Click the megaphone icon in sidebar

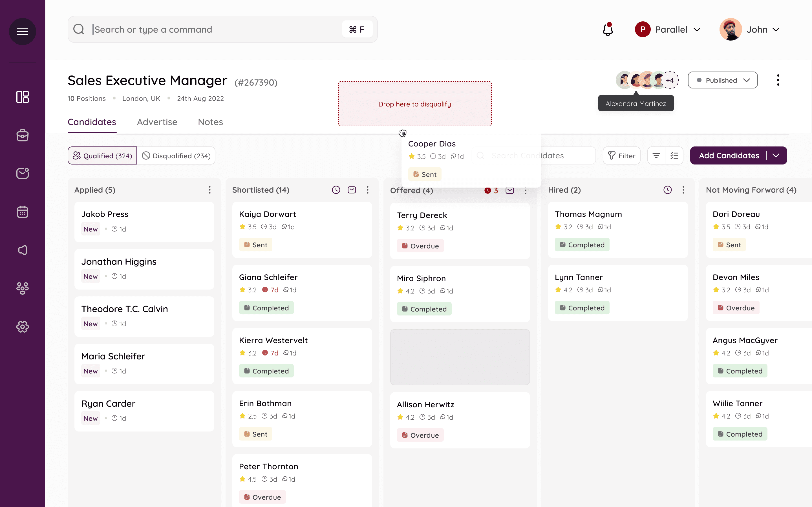pos(23,250)
